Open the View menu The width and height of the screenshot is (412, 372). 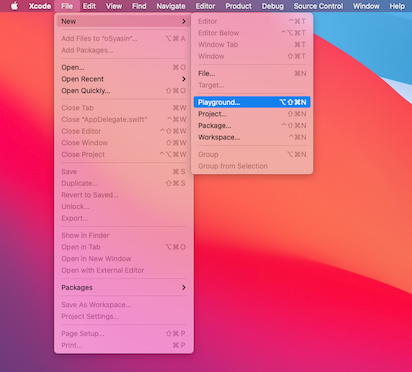[x=114, y=6]
